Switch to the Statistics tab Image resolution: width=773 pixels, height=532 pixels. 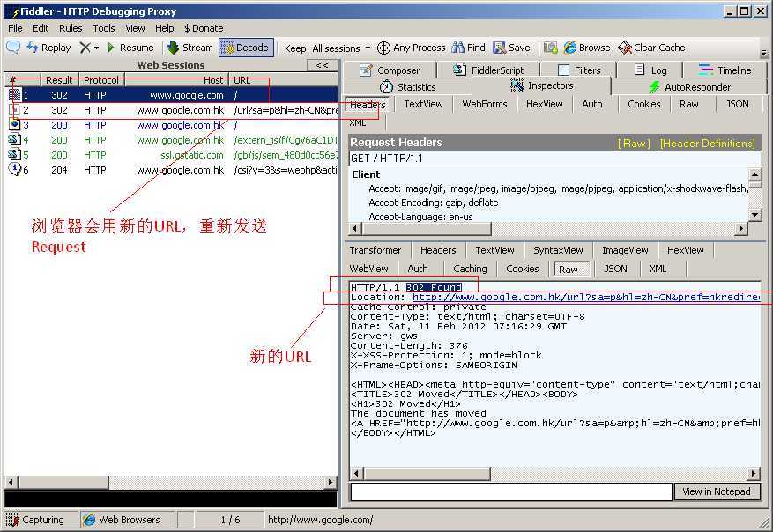[408, 86]
